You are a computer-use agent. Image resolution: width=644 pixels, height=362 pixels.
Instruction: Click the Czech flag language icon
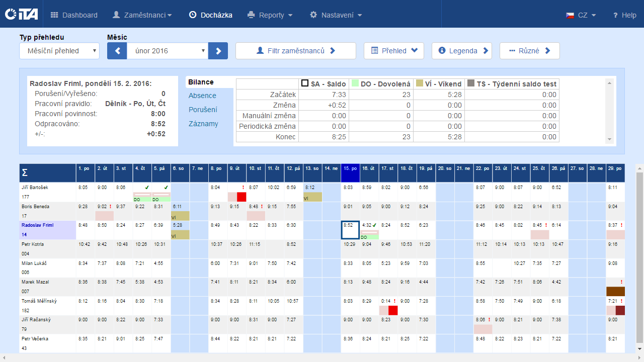570,15
